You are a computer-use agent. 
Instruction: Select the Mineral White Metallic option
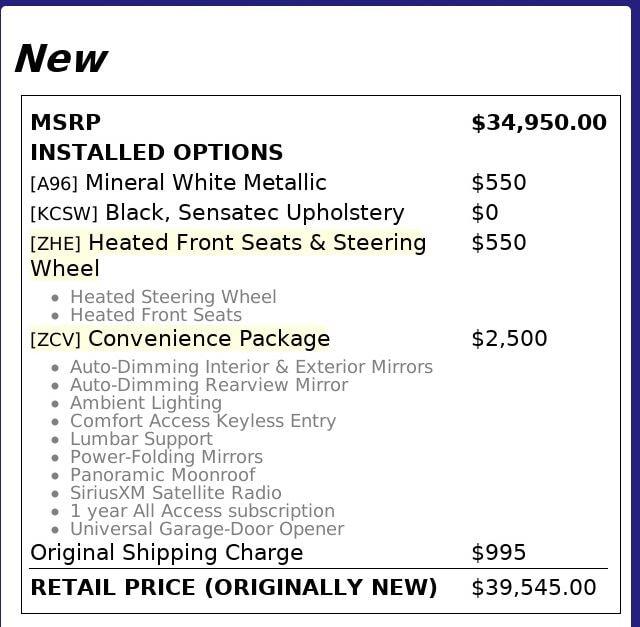pyautogui.click(x=205, y=182)
